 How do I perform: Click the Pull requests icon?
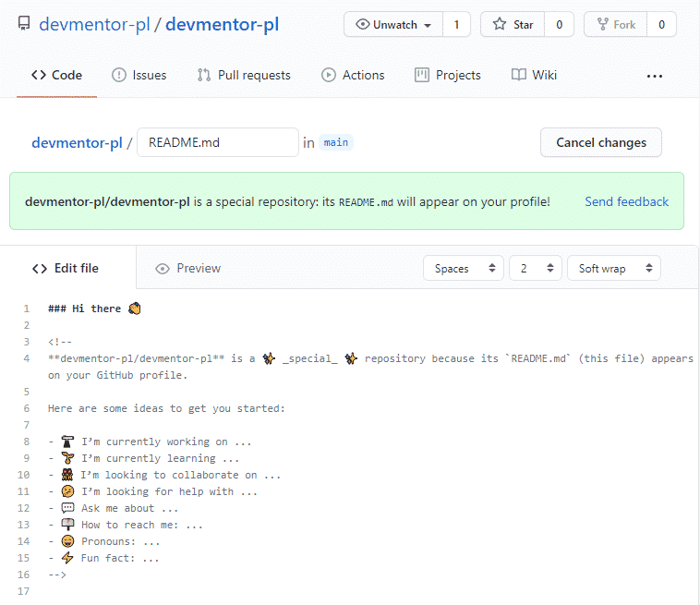click(203, 75)
